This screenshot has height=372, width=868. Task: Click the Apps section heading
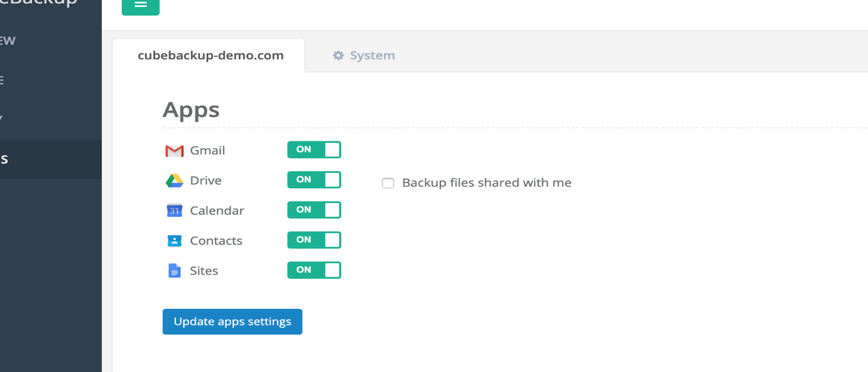[x=191, y=110]
